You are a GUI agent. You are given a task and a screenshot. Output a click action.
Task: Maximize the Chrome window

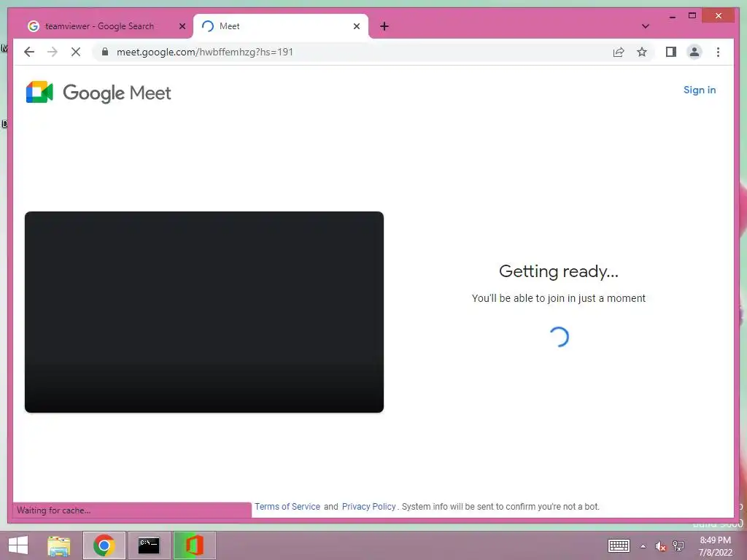pyautogui.click(x=692, y=16)
